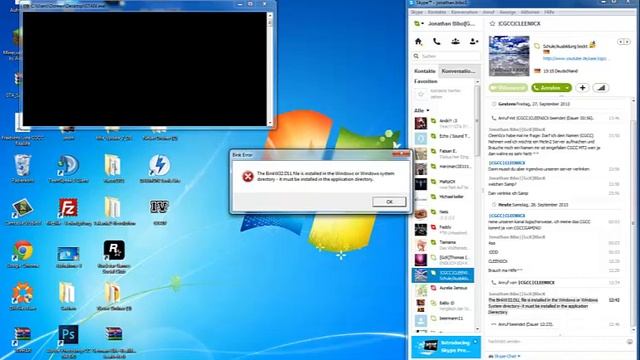Viewport: 640px width, 360px height.
Task: Select the Echo / Sound Test contact
Action: click(x=443, y=138)
